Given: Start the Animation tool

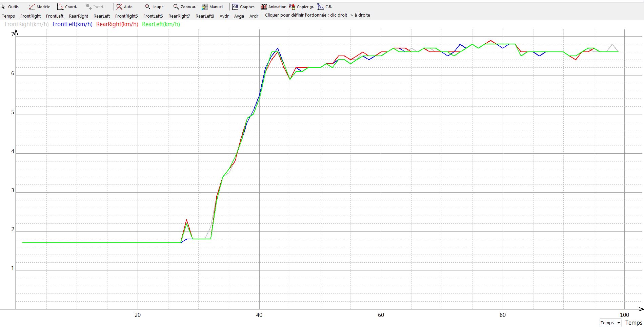Looking at the screenshot, I should click(274, 7).
